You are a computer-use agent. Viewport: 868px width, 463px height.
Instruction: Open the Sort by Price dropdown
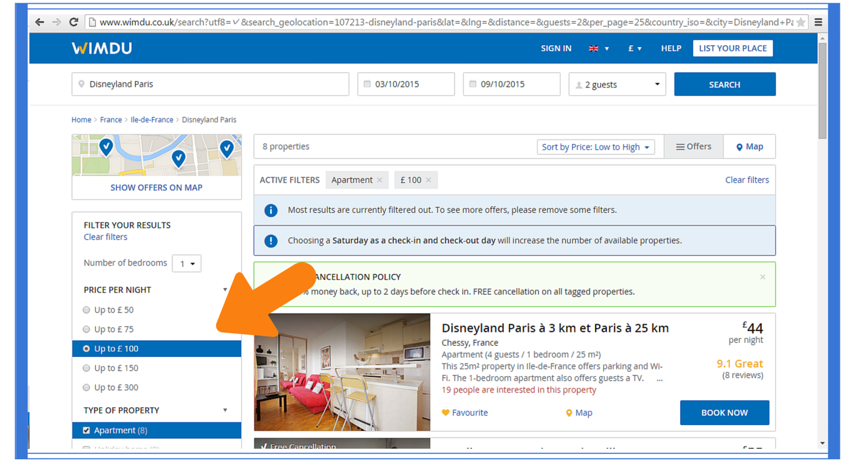(596, 147)
